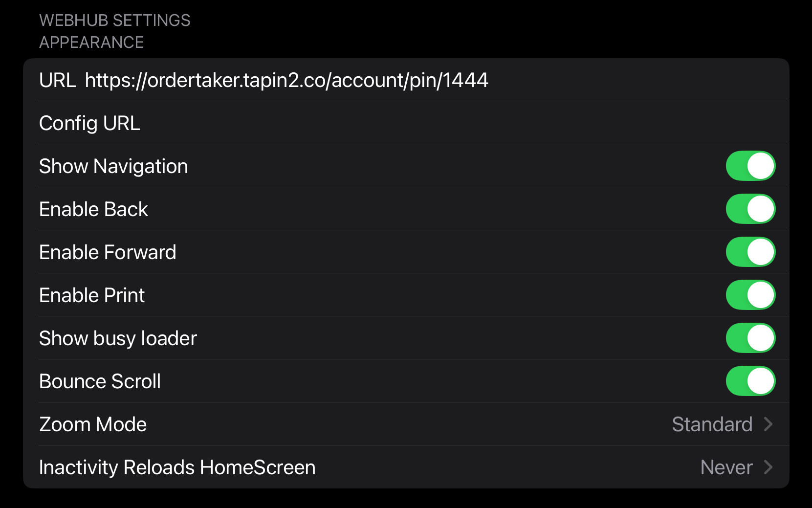Turn off the Enable Back switch
The image size is (812, 508).
[x=750, y=209]
